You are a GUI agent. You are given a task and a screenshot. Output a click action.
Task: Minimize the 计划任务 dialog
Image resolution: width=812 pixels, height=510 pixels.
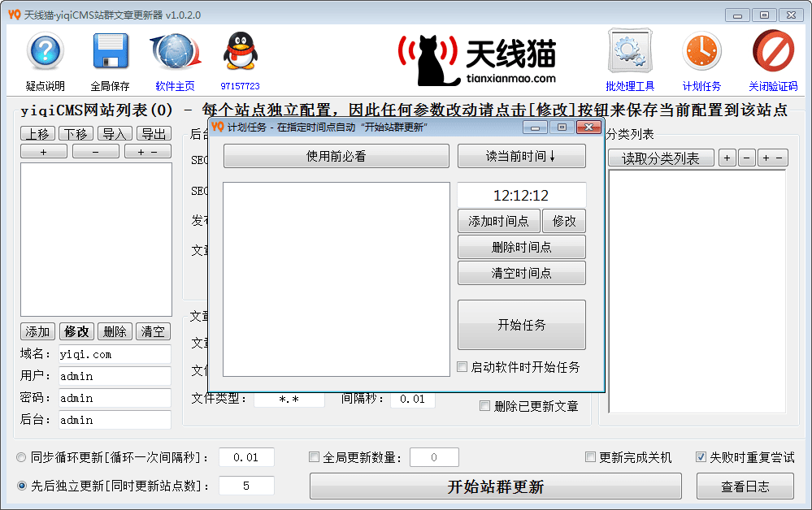535,127
